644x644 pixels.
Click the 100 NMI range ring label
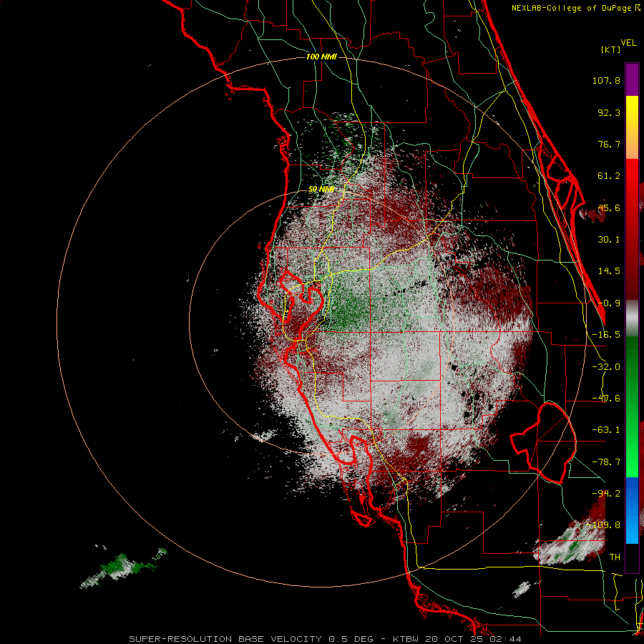pos(321,57)
